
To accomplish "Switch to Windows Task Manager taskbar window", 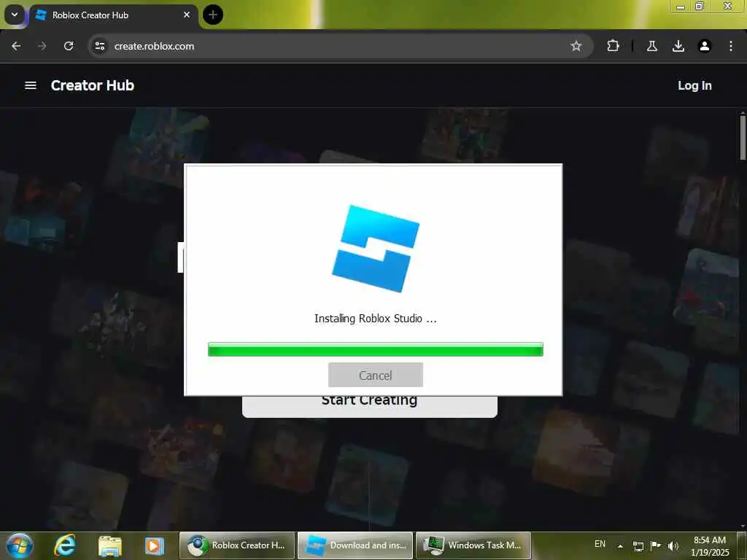I will [473, 545].
